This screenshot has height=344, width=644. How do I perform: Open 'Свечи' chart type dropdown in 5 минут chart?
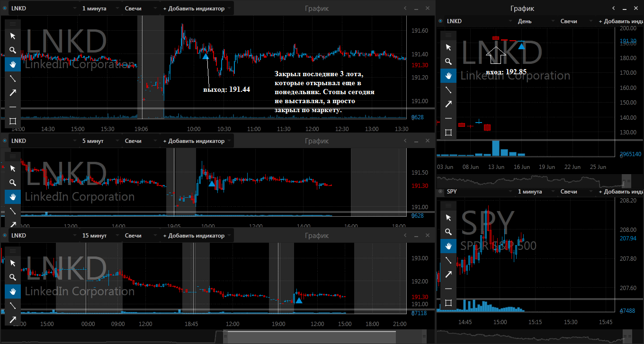point(140,141)
